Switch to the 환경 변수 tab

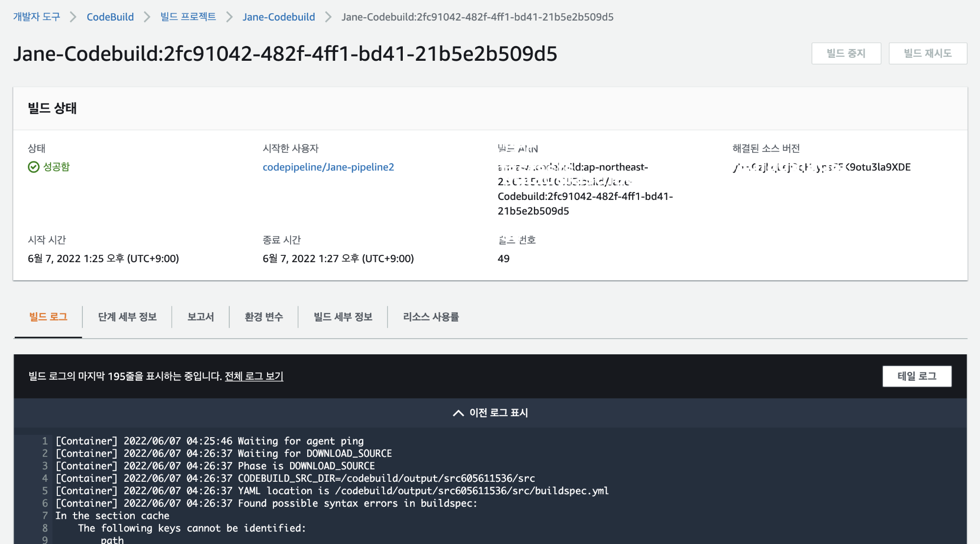point(264,317)
